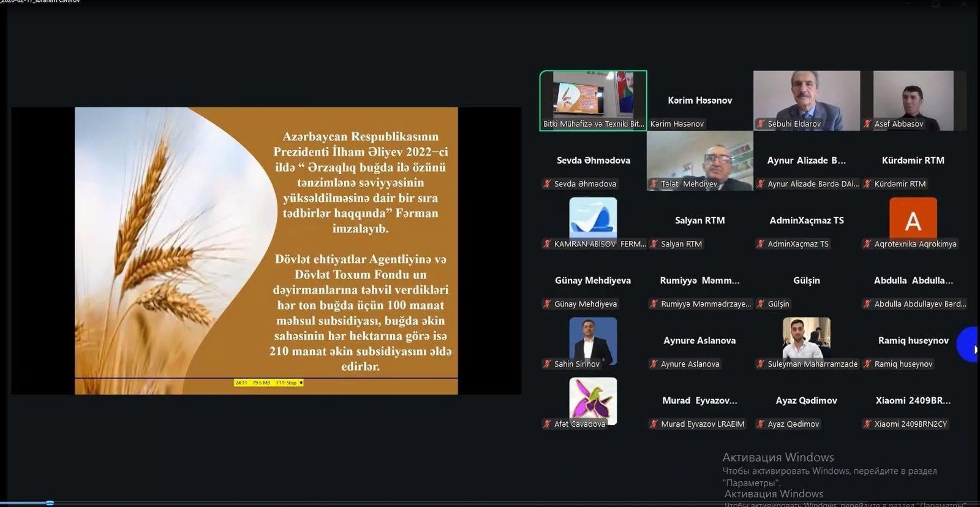
Task: Click the muted mic icon for AdminXaçmaz TS
Action: 761,244
